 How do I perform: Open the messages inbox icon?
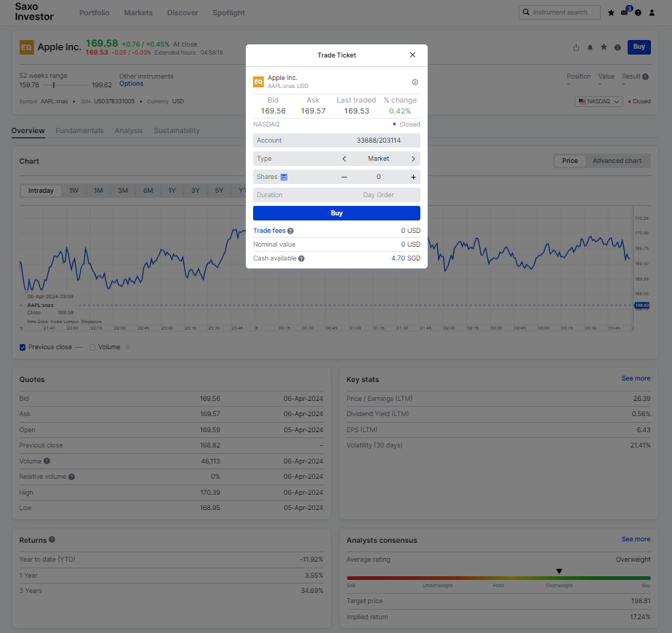625,12
